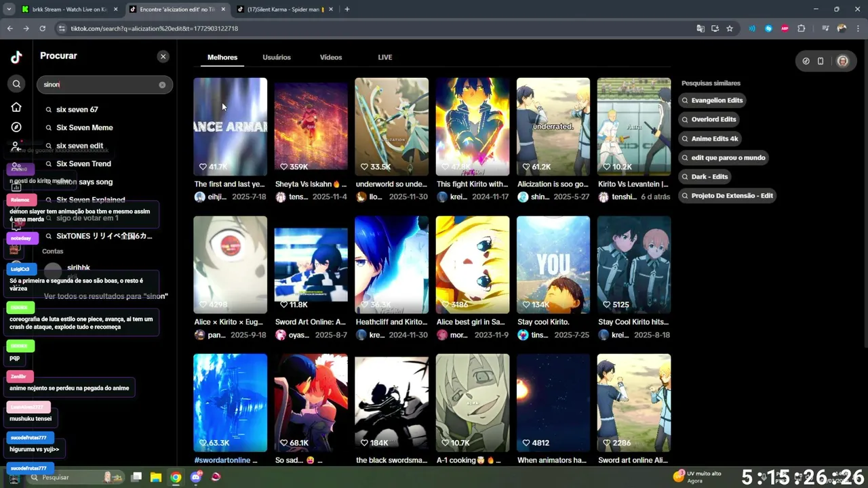The image size is (868, 488).
Task: Open 'This fight Kirito with...' video thumbnail
Action: coord(472,127)
